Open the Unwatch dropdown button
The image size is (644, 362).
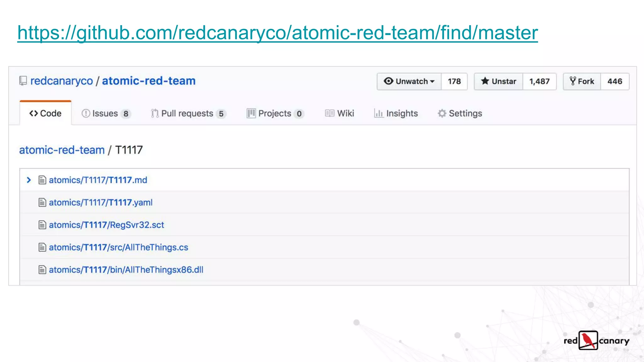[409, 81]
